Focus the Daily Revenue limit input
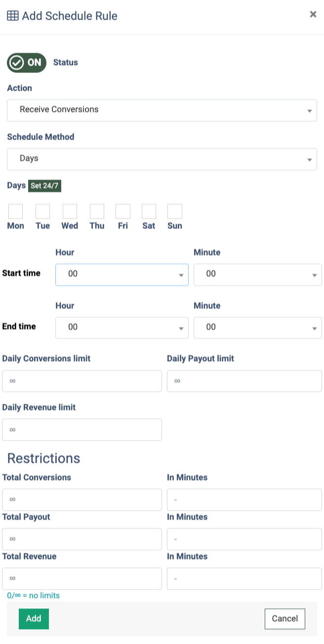 tap(82, 430)
